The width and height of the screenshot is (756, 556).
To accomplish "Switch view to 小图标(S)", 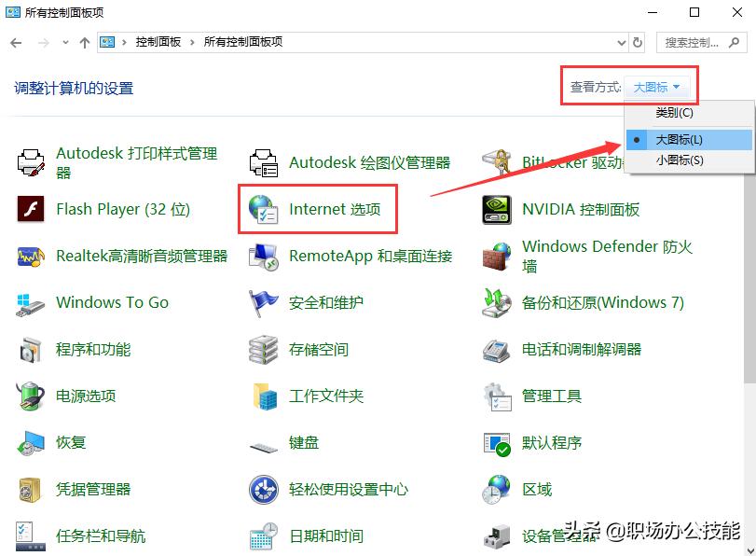I will coord(680,160).
